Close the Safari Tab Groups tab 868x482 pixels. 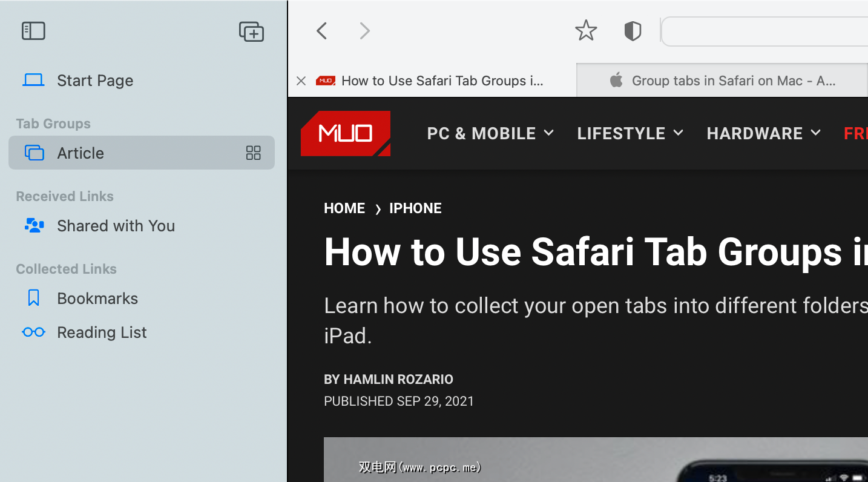point(301,80)
